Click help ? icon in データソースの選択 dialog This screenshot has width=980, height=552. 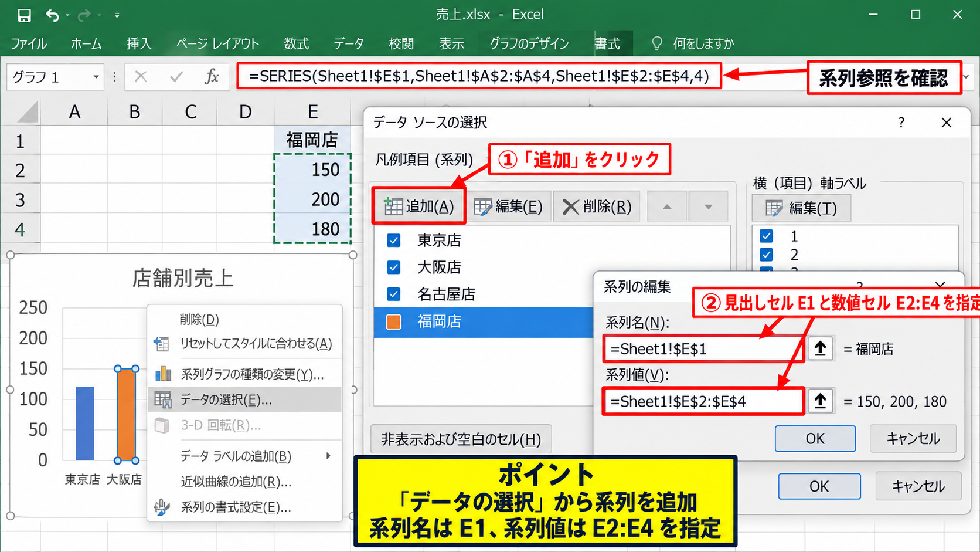pos(901,123)
